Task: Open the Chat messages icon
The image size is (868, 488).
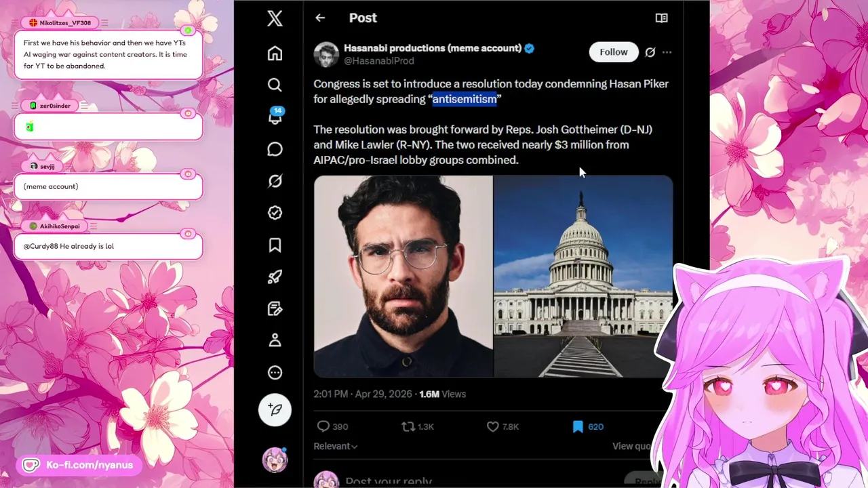Action: [x=275, y=149]
